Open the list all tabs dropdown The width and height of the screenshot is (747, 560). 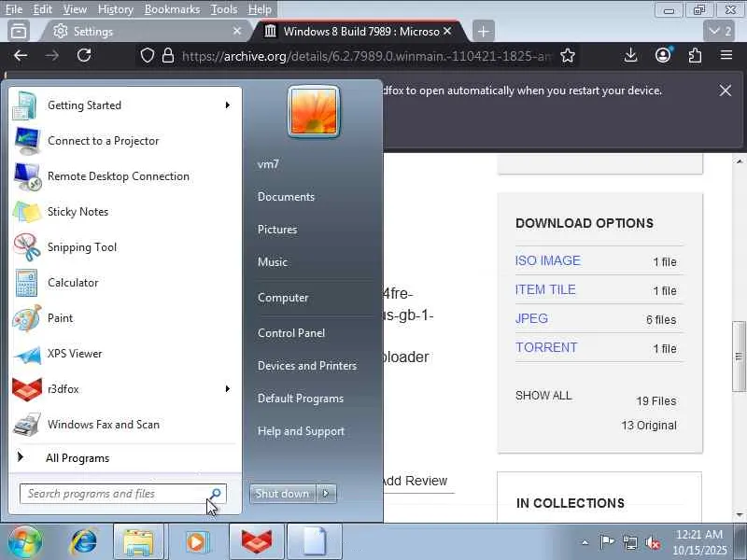[x=719, y=32]
